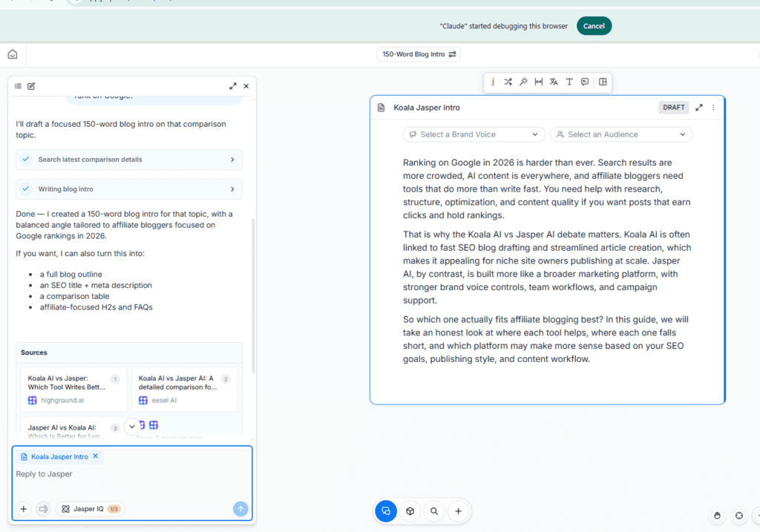
Task: Open the Select an Audience dropdown
Action: click(621, 134)
